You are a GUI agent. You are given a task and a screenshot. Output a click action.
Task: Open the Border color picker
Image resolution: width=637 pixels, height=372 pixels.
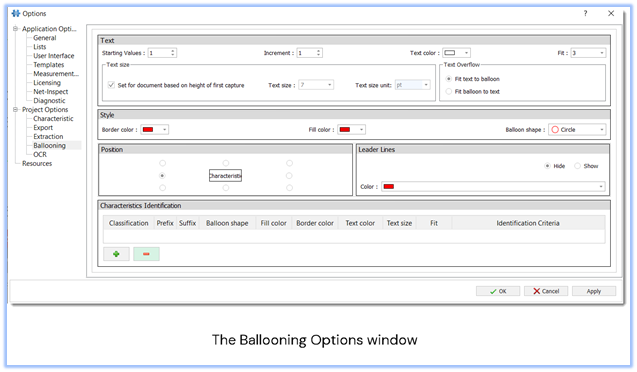[155, 130]
